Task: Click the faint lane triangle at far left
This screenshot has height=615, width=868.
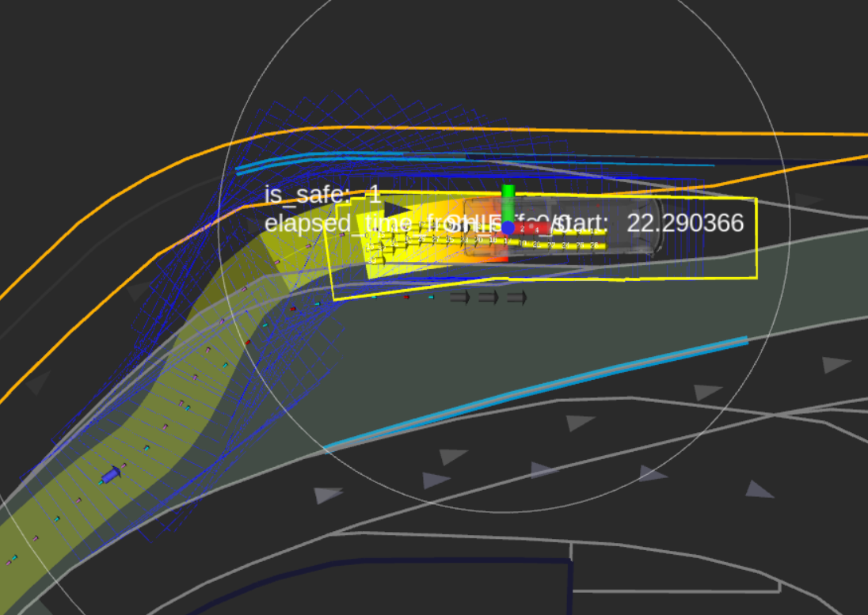Action: [36, 385]
